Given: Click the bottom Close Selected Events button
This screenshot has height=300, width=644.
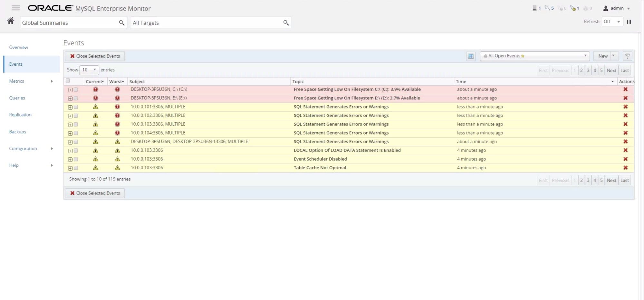Looking at the screenshot, I should coord(95,193).
